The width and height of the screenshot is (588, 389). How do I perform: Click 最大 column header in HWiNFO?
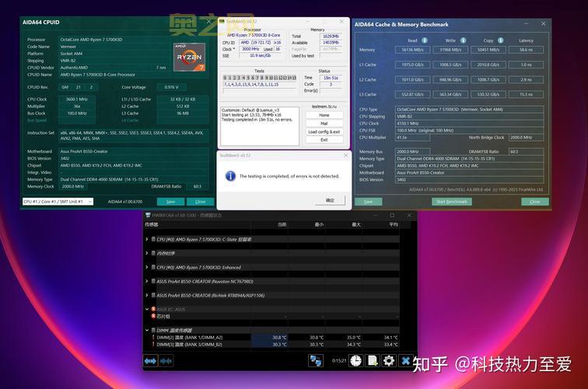(356, 224)
